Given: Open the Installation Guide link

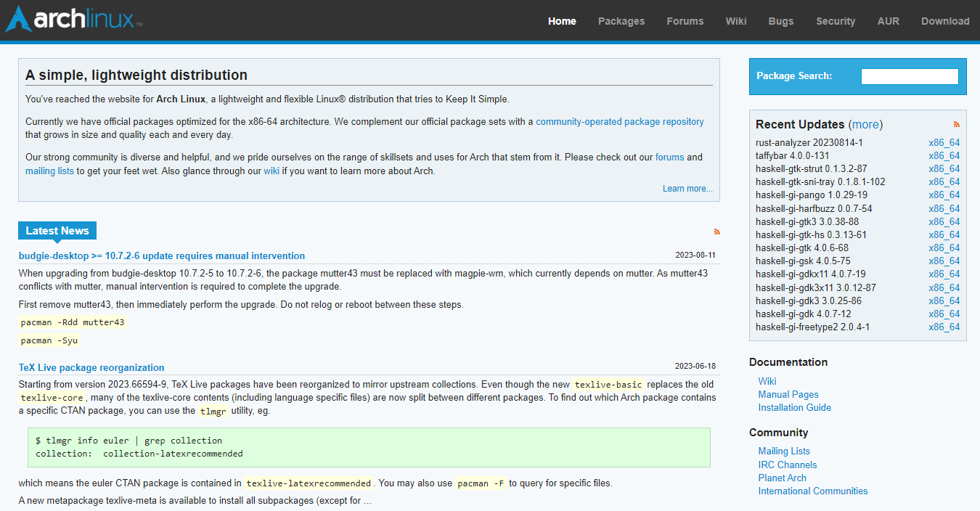Looking at the screenshot, I should [x=795, y=408].
